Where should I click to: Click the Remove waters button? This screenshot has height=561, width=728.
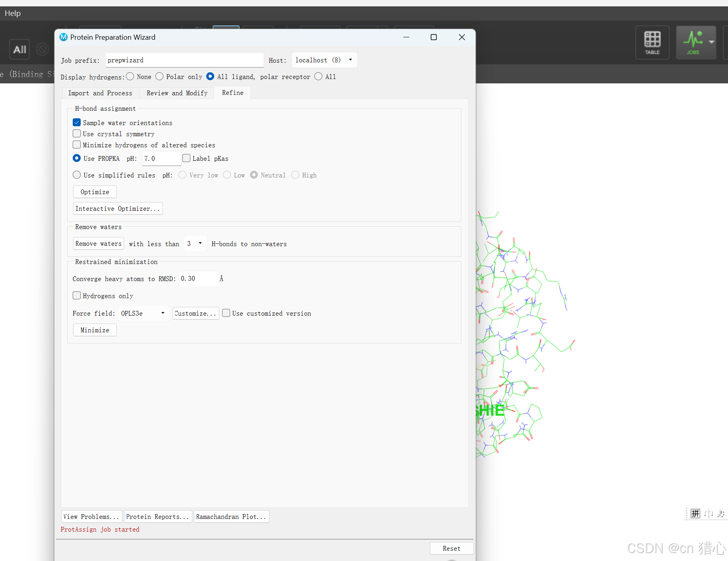coord(98,243)
